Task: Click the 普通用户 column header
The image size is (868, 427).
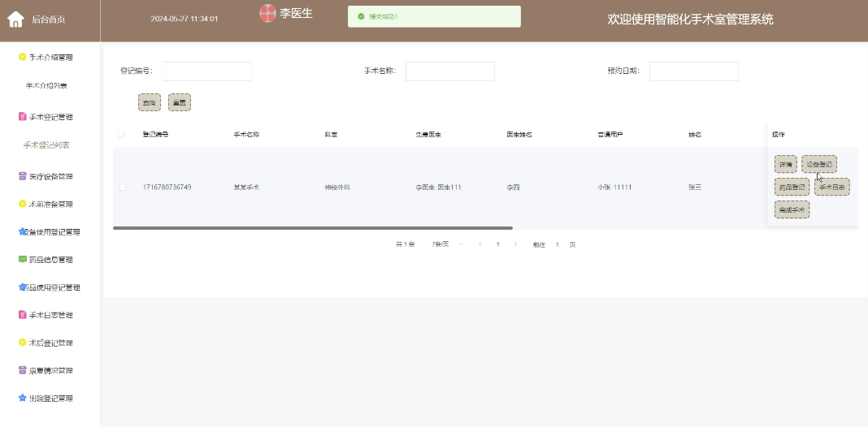Action: tap(610, 135)
